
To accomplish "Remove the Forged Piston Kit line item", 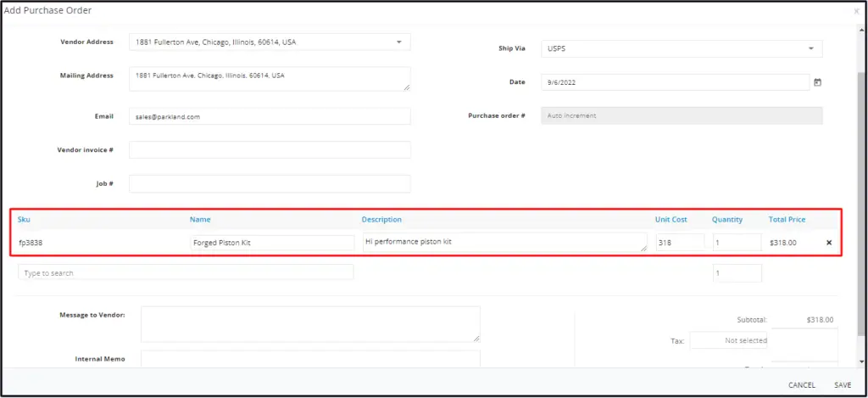I will coord(829,243).
